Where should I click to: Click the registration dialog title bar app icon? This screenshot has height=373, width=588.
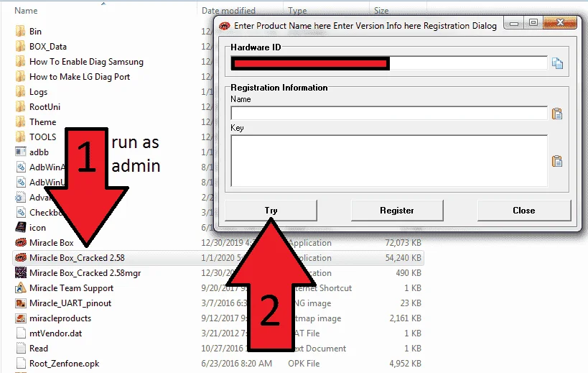[224, 26]
